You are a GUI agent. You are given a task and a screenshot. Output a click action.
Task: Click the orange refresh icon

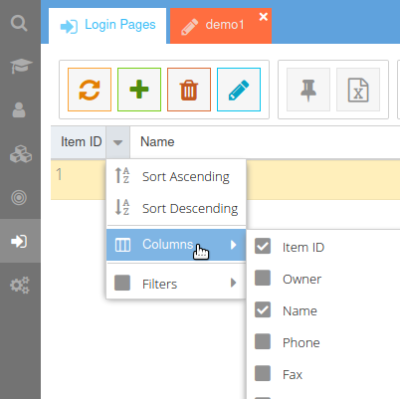[89, 89]
